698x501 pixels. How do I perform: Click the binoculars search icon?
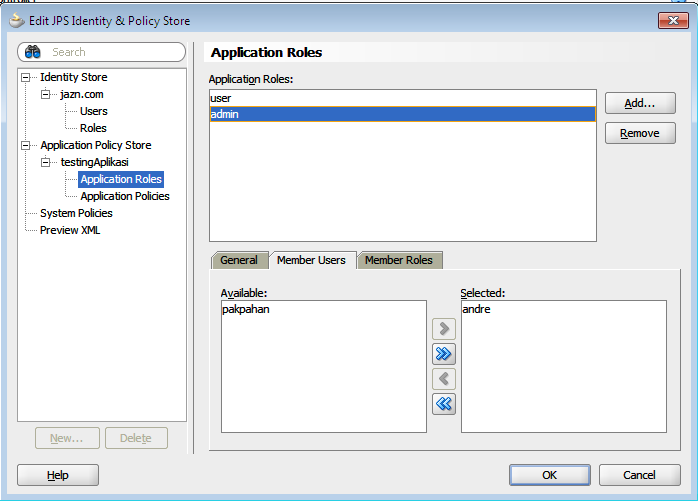(x=32, y=52)
